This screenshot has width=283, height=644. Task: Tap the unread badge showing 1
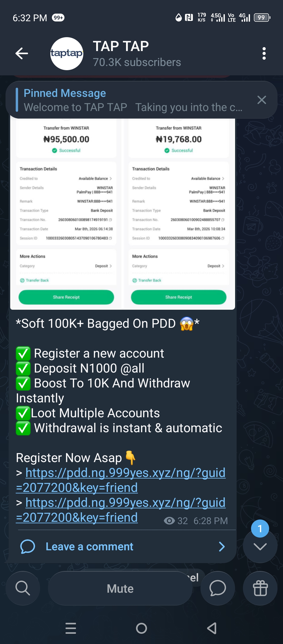(260, 529)
